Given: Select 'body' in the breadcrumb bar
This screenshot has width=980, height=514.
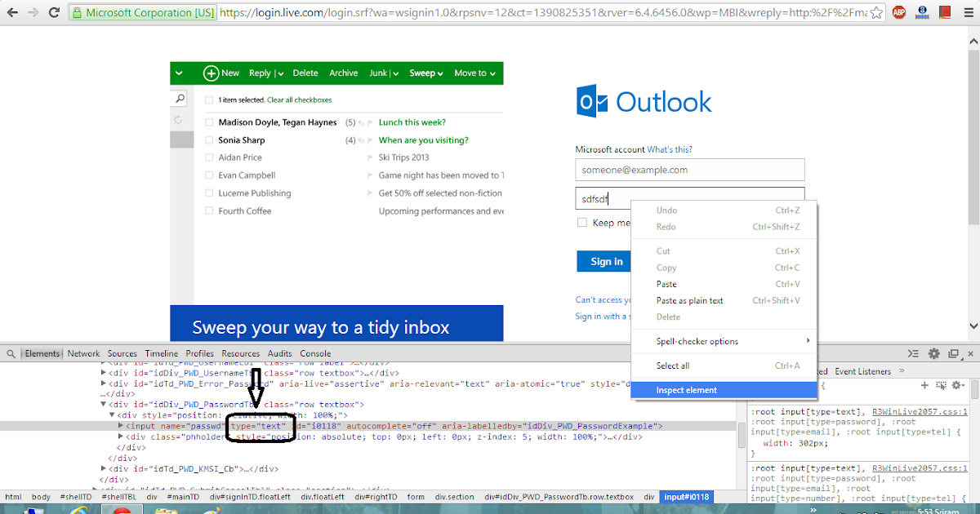Looking at the screenshot, I should click(41, 497).
